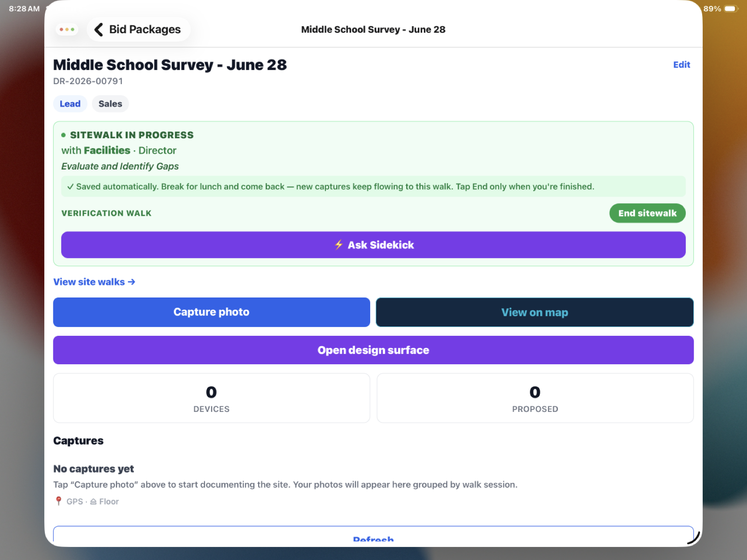This screenshot has height=560, width=747.
Task: Tap the DR-2026-00791 record number
Action: tap(88, 81)
